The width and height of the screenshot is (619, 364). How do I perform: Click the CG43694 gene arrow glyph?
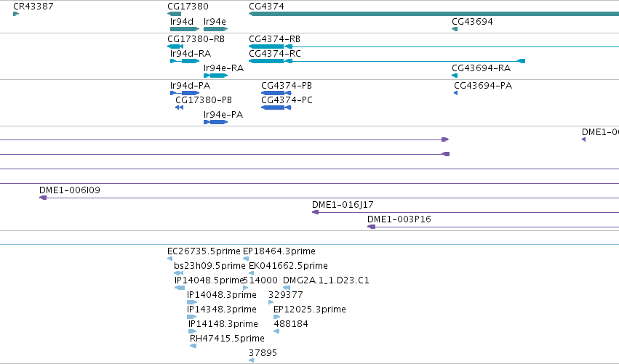point(455,29)
